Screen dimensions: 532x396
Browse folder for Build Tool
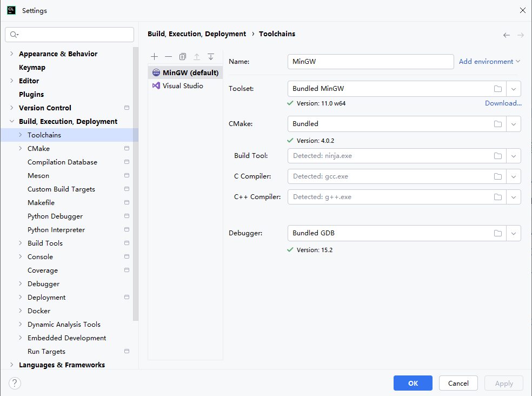(498, 156)
